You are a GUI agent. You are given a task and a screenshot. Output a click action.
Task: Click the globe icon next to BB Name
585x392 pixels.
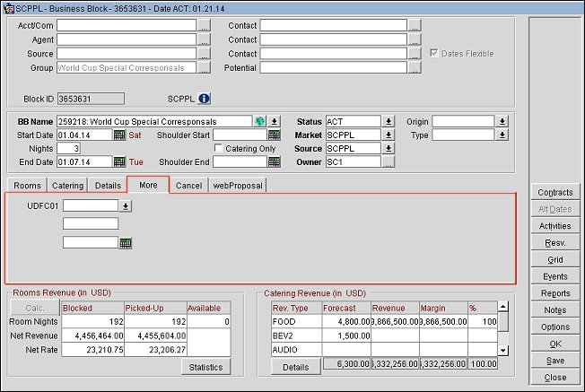click(x=259, y=121)
